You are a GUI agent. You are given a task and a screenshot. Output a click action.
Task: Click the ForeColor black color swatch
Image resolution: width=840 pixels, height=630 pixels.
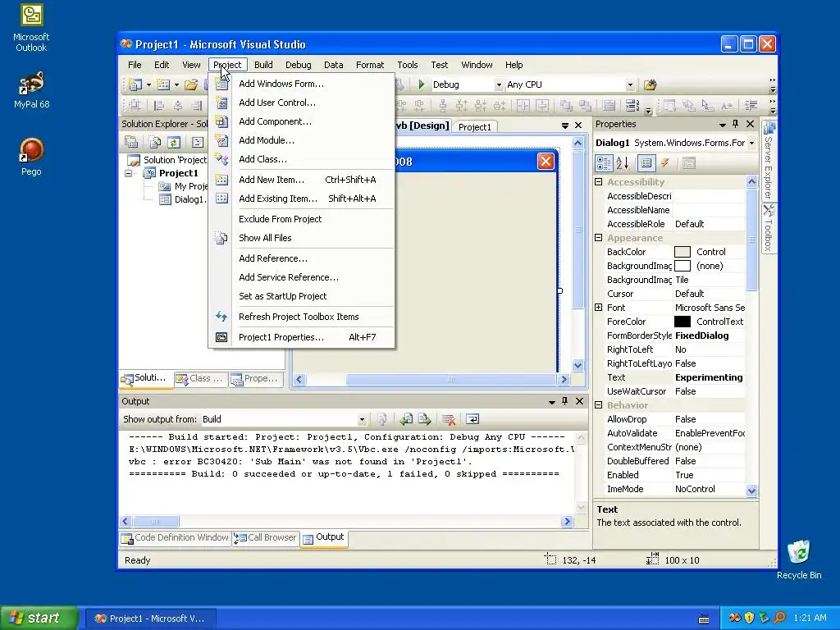[x=682, y=322]
